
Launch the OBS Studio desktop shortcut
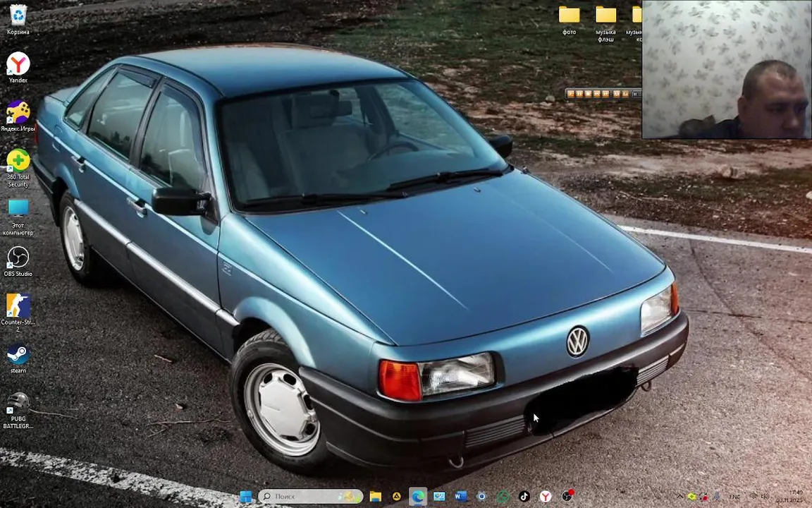[x=18, y=261]
